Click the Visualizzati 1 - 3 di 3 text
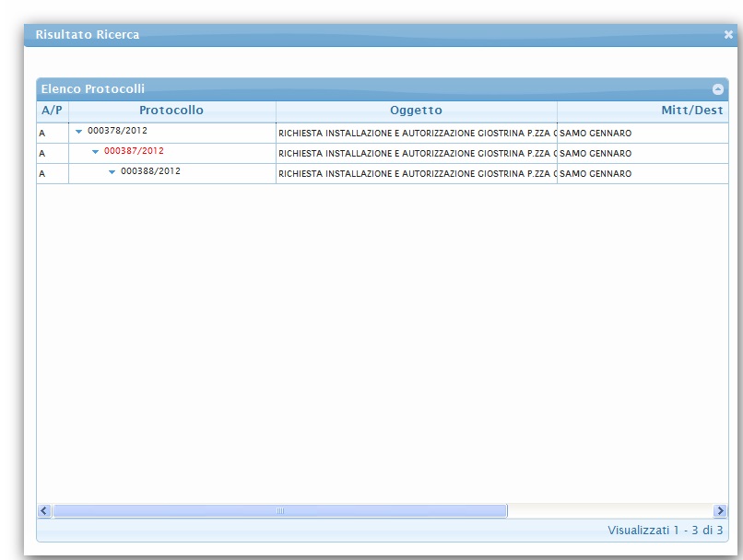The width and height of the screenshot is (743, 560). click(665, 531)
